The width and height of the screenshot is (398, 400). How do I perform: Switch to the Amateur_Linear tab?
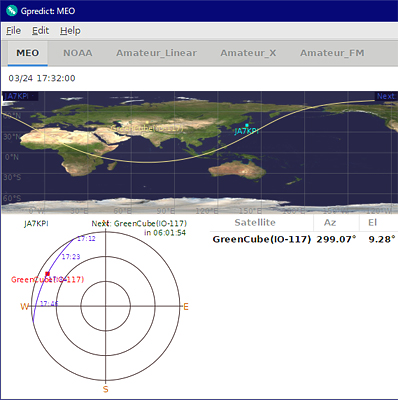point(156,53)
